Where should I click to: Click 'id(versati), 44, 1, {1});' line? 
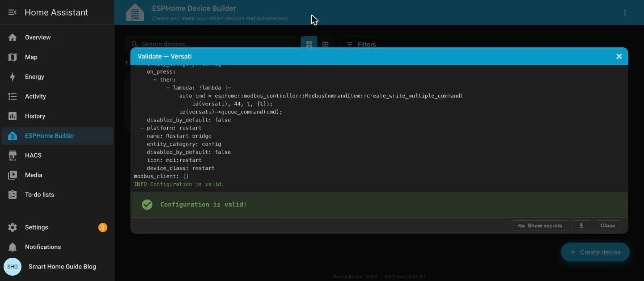232,104
